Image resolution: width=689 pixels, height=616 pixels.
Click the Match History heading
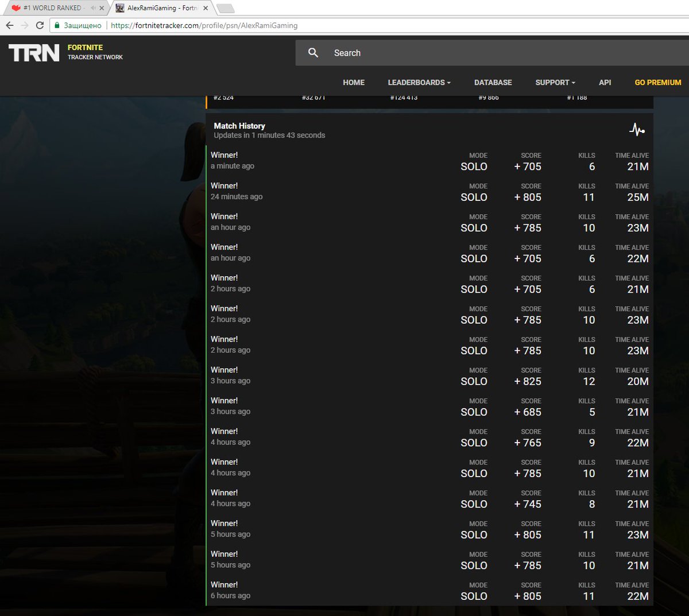point(239,126)
